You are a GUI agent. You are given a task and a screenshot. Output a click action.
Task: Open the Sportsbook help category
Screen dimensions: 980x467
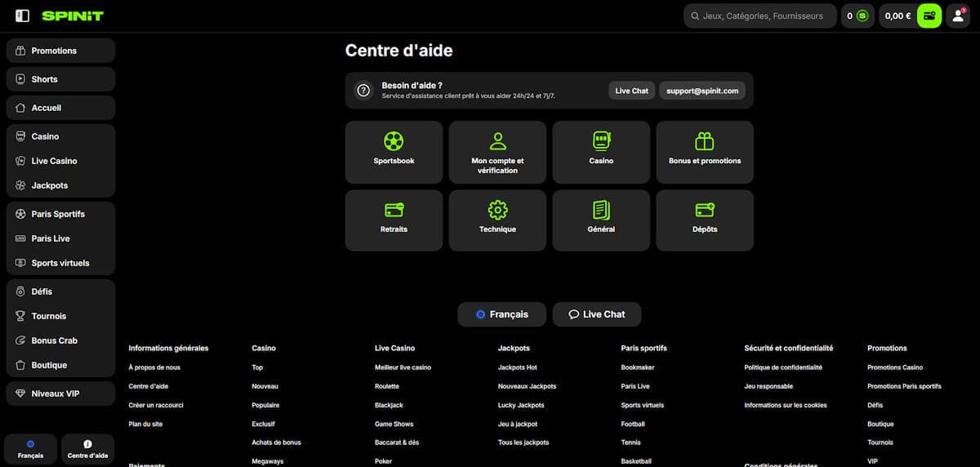tap(394, 152)
